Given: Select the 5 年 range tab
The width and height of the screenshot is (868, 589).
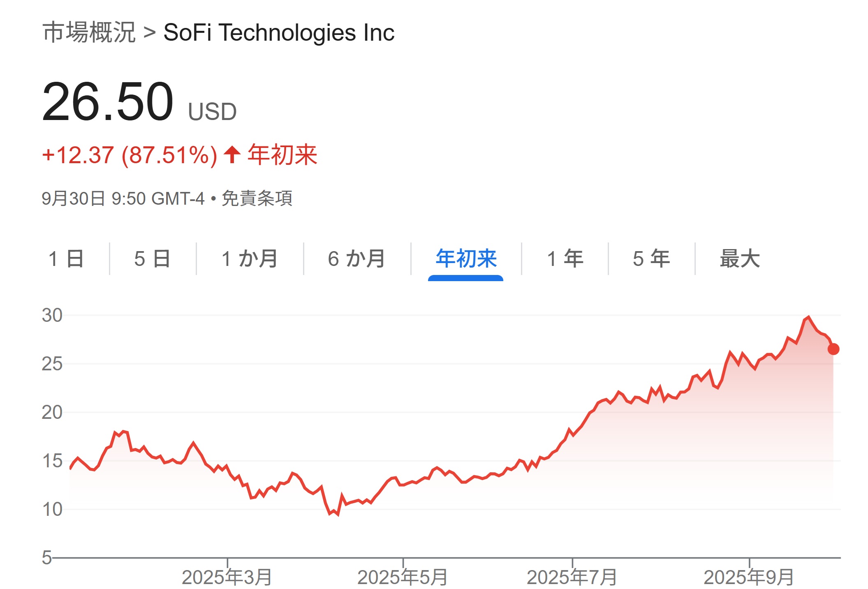Looking at the screenshot, I should tap(651, 259).
